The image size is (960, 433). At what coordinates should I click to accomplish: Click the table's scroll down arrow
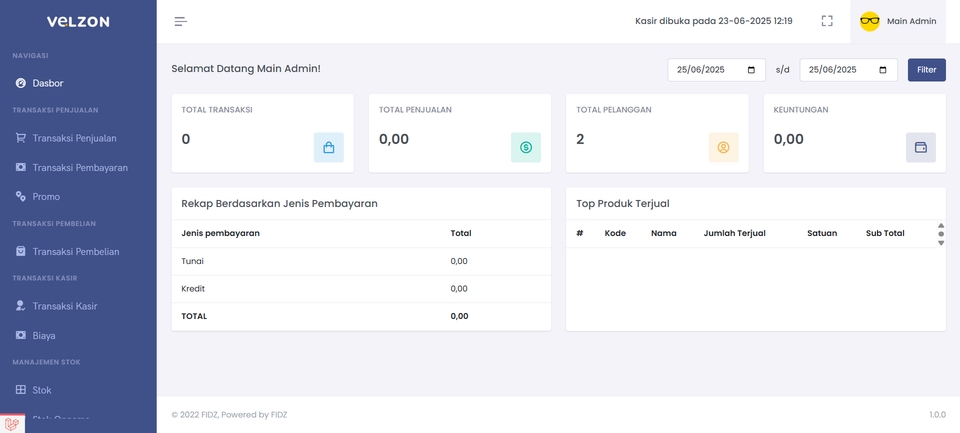pyautogui.click(x=941, y=243)
